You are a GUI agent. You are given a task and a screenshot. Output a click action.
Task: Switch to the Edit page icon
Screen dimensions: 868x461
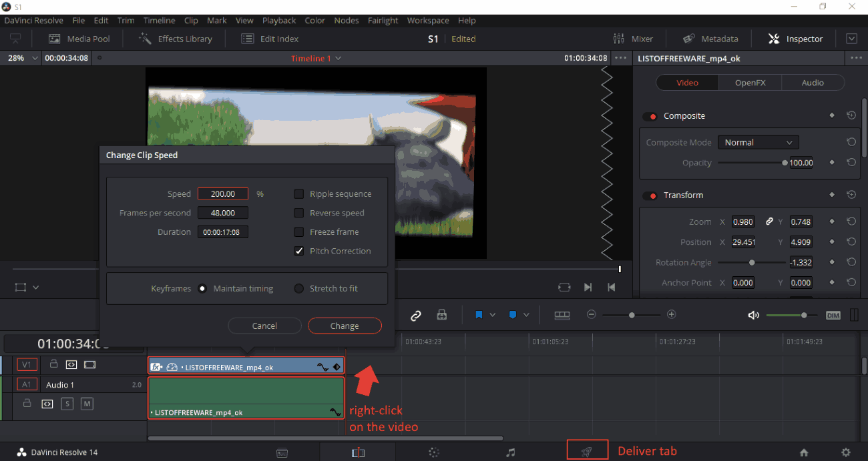(x=359, y=452)
